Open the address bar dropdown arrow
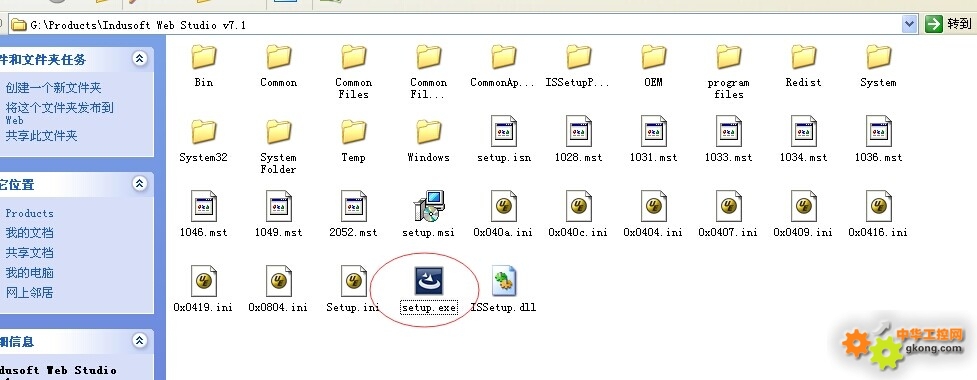 [x=910, y=24]
